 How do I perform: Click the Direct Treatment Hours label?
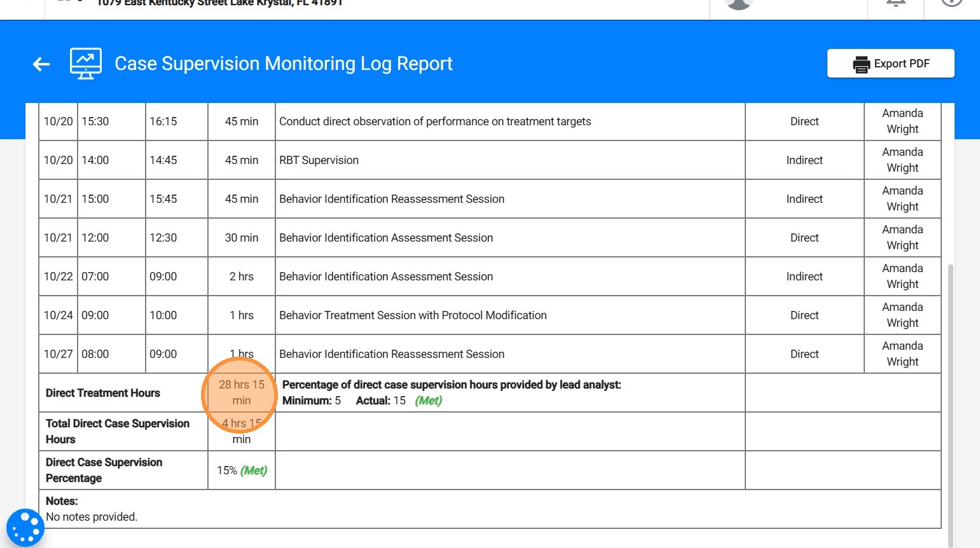coord(103,393)
